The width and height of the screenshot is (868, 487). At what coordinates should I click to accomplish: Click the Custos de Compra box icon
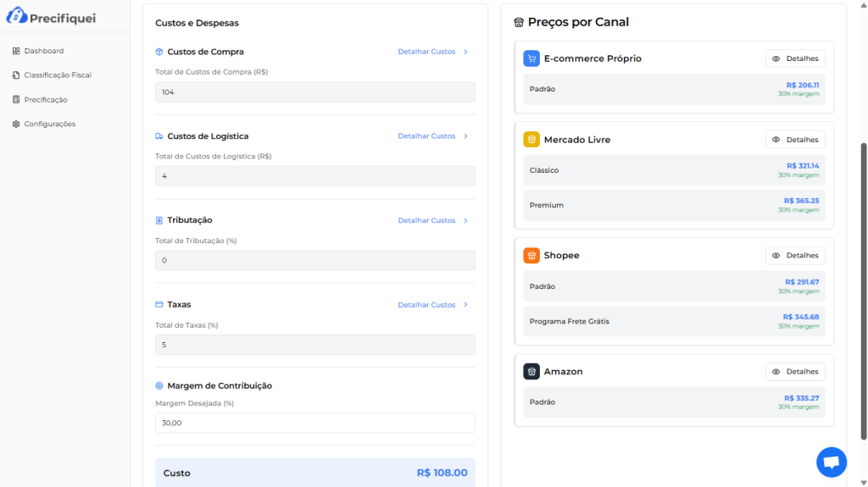point(159,52)
